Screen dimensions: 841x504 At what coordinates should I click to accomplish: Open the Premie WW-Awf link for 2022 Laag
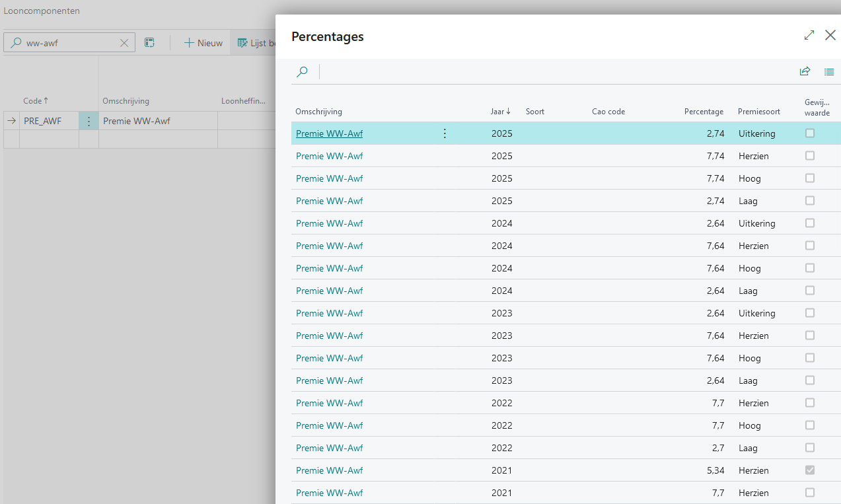pyautogui.click(x=329, y=448)
